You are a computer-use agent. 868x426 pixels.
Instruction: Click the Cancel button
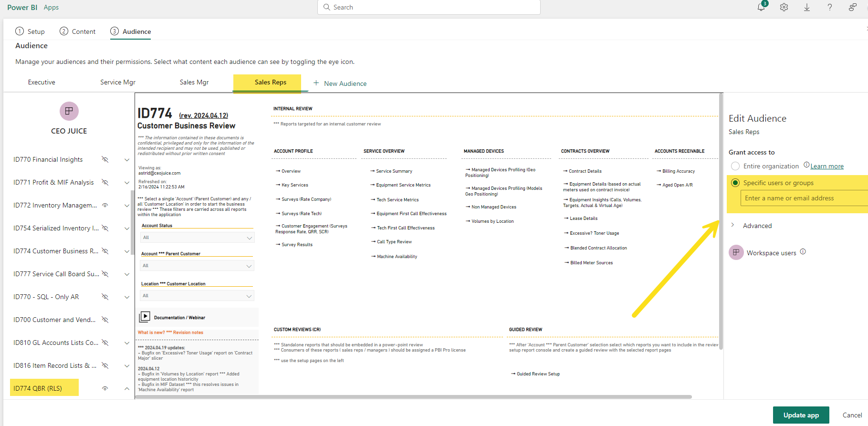tap(852, 415)
